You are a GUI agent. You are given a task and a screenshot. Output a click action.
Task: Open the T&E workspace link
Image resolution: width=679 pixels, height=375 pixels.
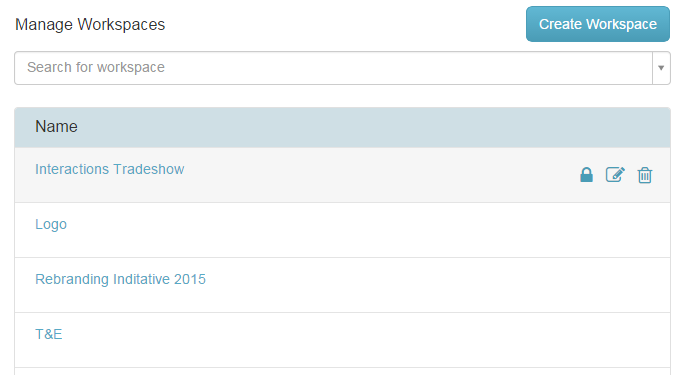[x=48, y=334]
